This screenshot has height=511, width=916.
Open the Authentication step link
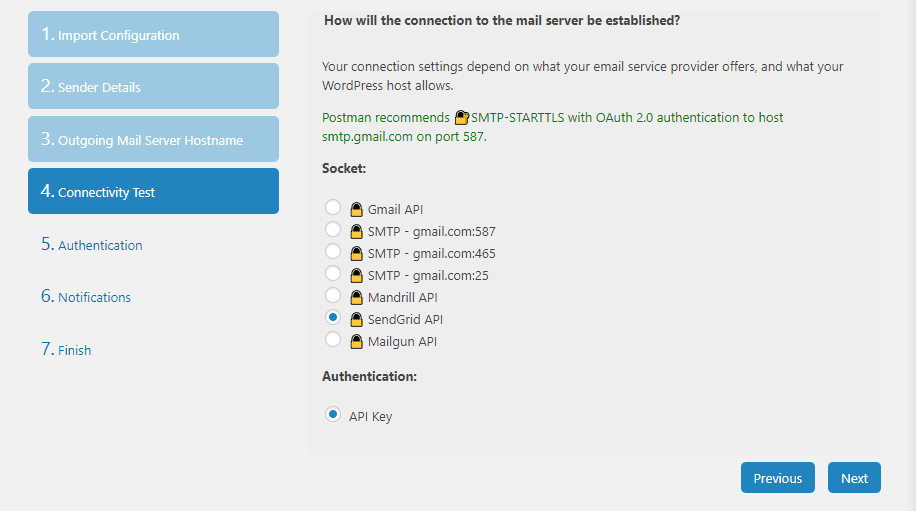100,245
